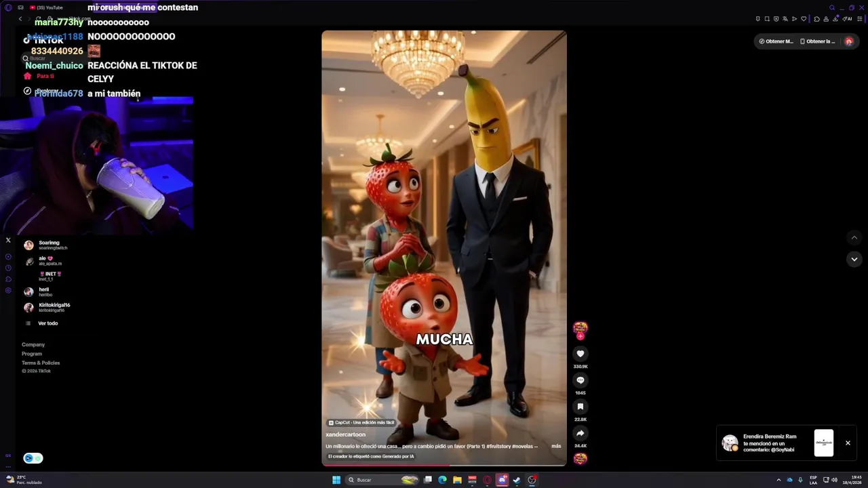Image resolution: width=868 pixels, height=488 pixels.
Task: Open volume control in system tray
Action: pos(834,480)
